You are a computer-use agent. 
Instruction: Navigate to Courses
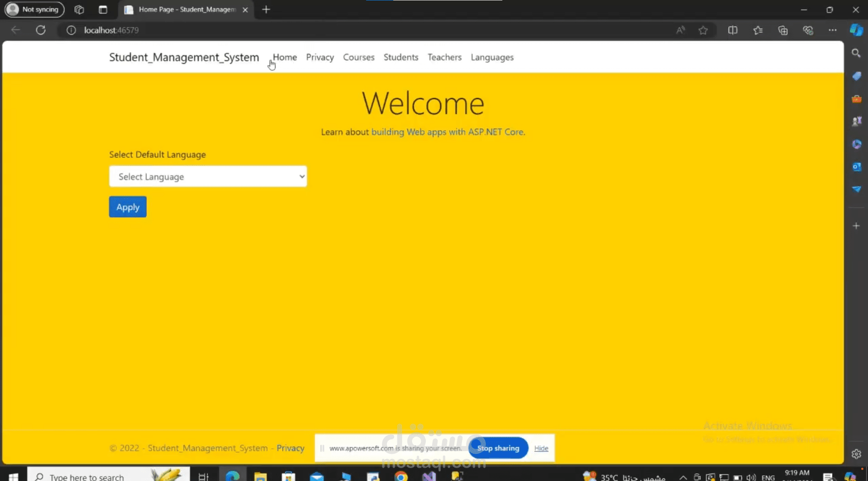click(x=359, y=57)
